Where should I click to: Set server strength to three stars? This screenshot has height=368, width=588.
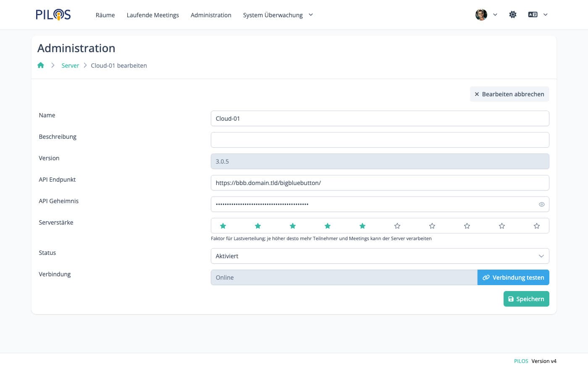coord(293,226)
